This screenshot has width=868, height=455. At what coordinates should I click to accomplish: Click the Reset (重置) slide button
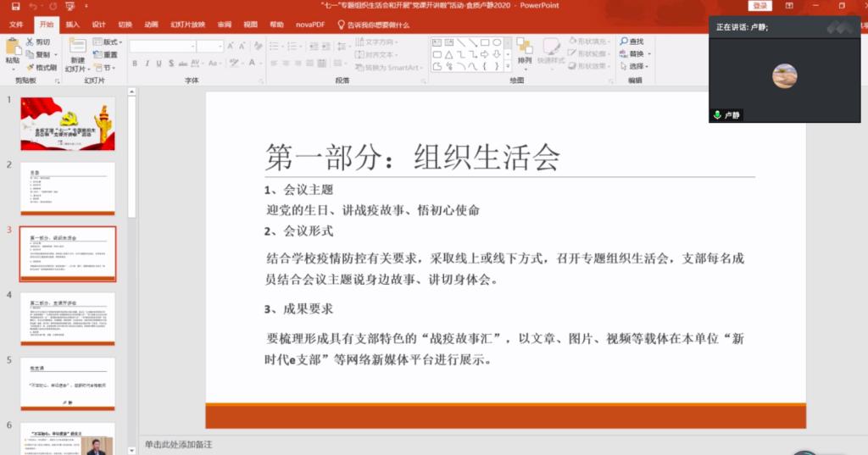pyautogui.click(x=107, y=54)
